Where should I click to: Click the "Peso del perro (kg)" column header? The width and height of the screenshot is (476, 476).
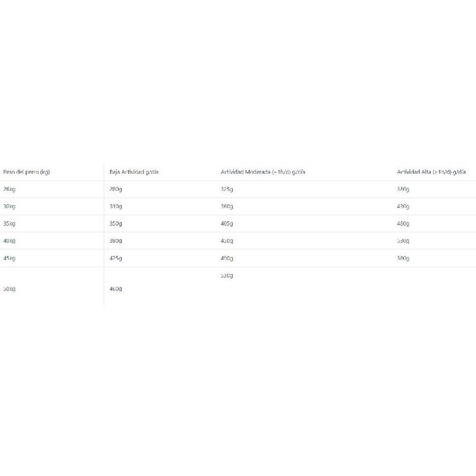pos(27,172)
